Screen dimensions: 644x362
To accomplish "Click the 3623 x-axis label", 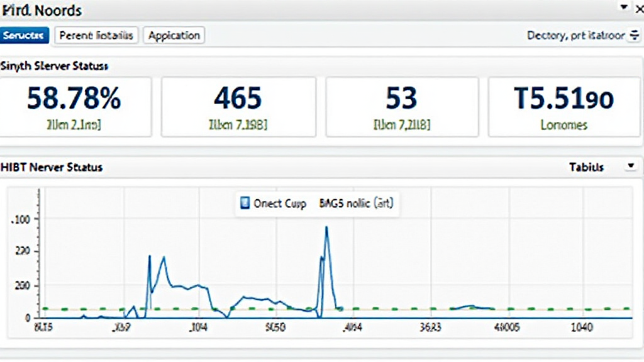I will [x=430, y=327].
